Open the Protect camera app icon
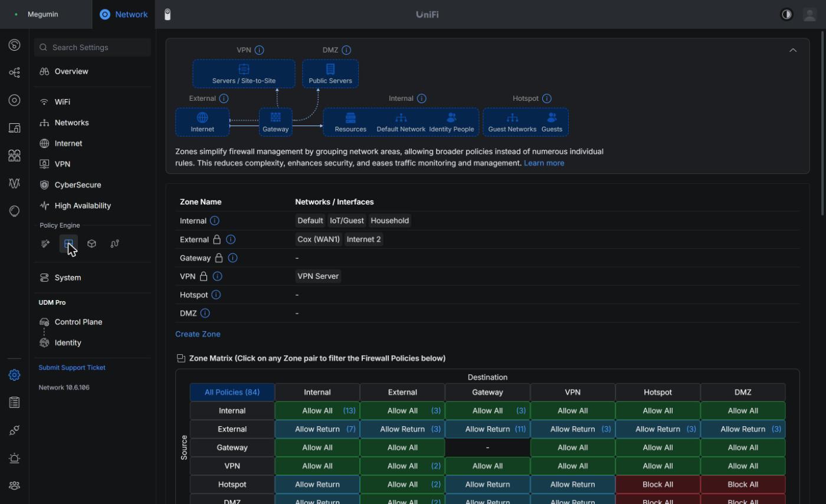826x504 pixels. pyautogui.click(x=168, y=15)
